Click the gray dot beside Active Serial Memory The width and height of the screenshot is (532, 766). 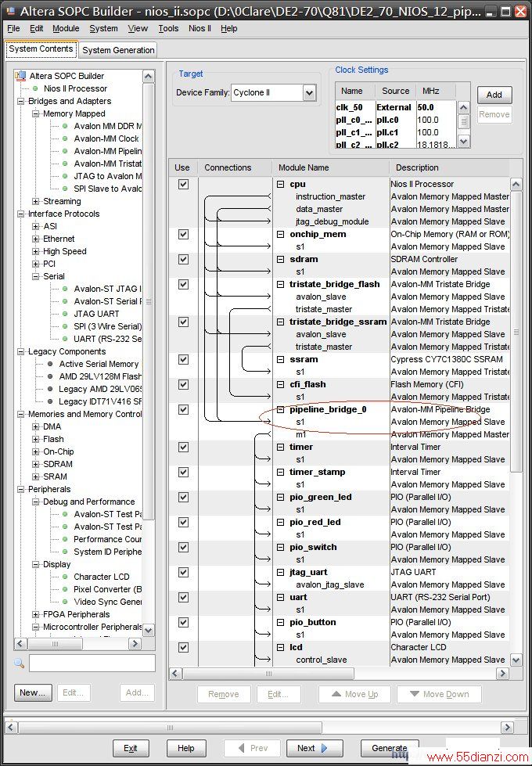[50, 364]
